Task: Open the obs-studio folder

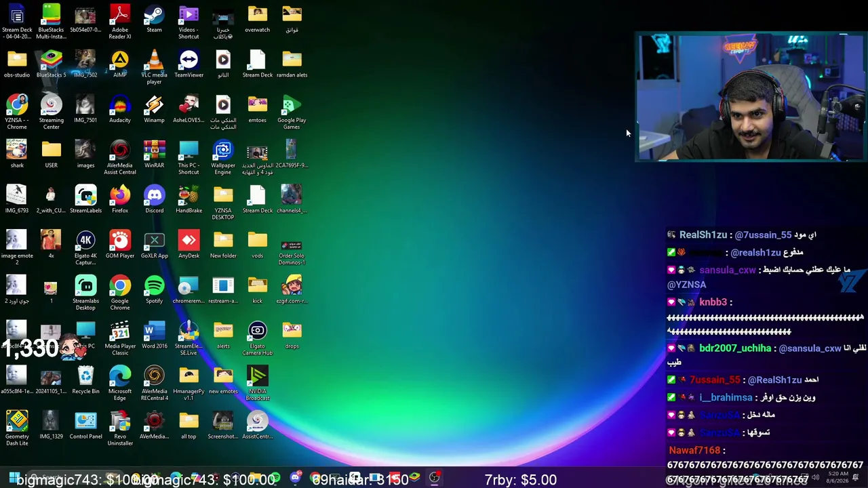Action: tap(17, 64)
